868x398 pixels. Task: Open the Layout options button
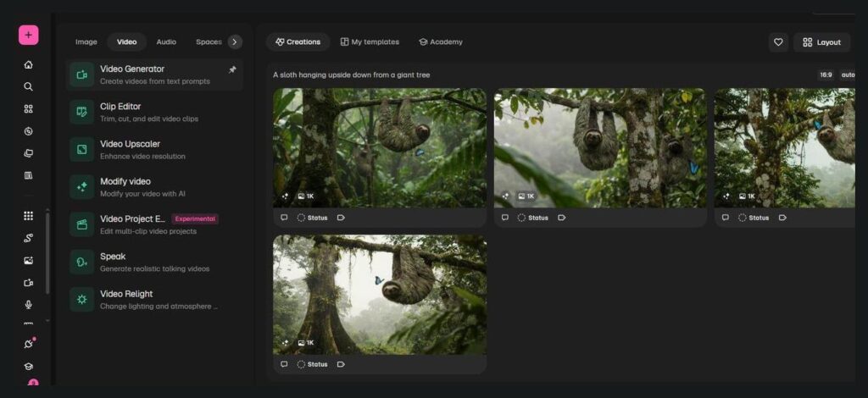click(821, 42)
